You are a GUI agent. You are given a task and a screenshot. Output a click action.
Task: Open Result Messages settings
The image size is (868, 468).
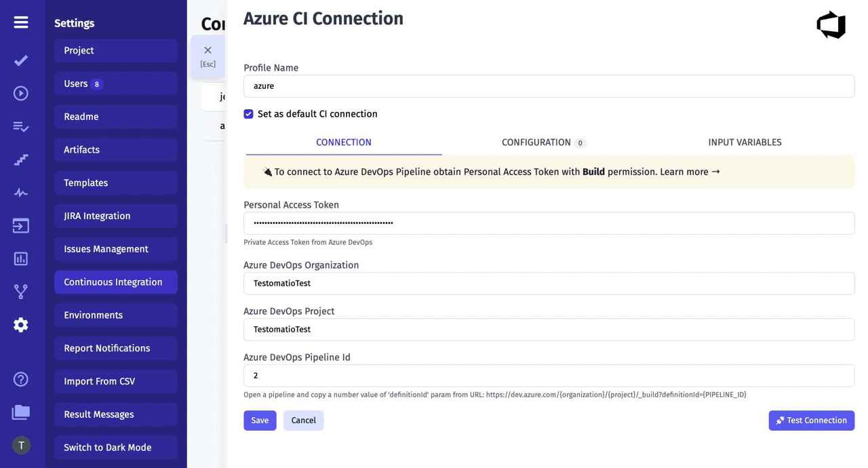116,414
